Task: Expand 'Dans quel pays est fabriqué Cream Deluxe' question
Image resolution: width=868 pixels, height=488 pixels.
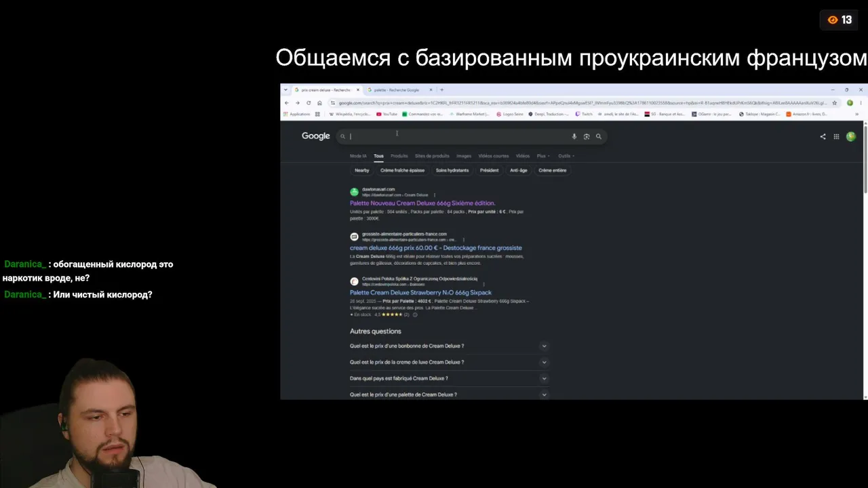Action: pyautogui.click(x=449, y=379)
